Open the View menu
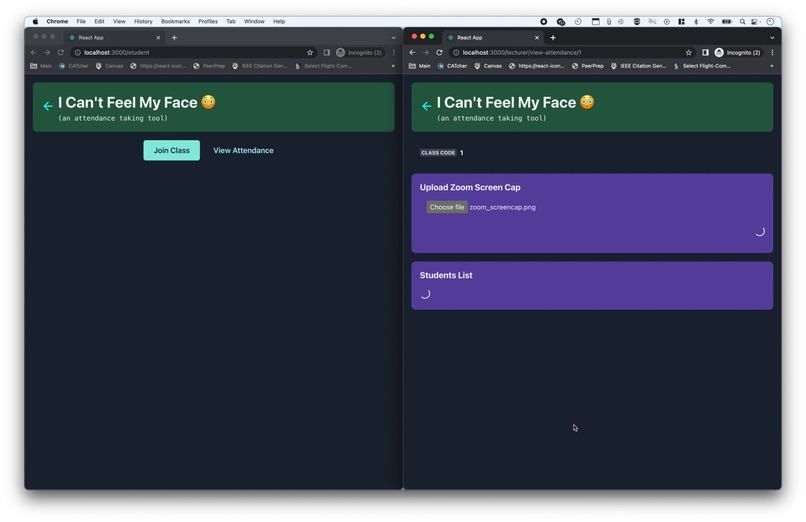Screen dimensions: 806x522 pos(119,22)
